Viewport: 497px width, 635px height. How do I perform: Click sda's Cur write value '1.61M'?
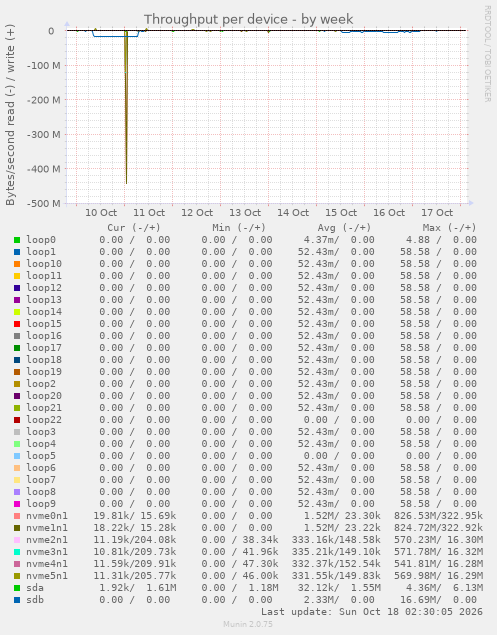(161, 588)
